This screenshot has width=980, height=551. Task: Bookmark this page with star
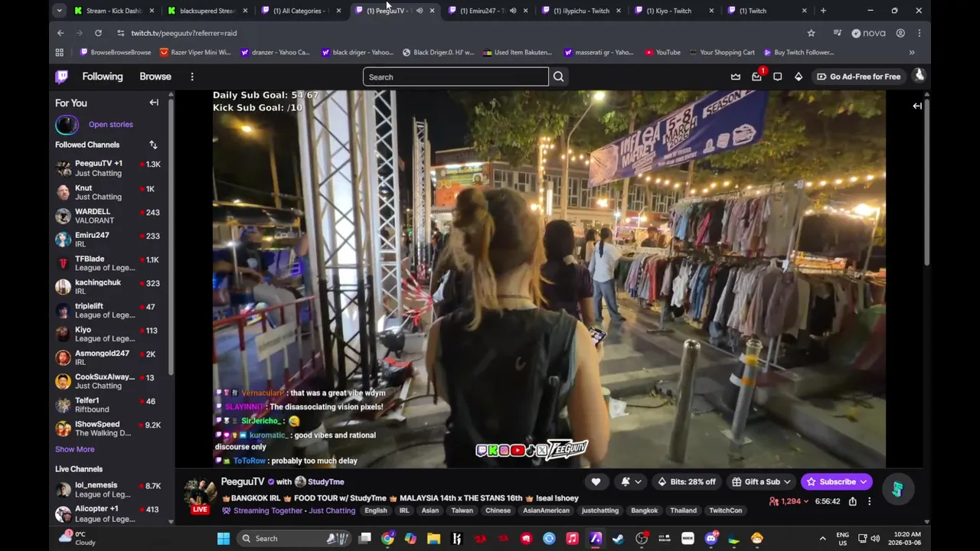(811, 33)
